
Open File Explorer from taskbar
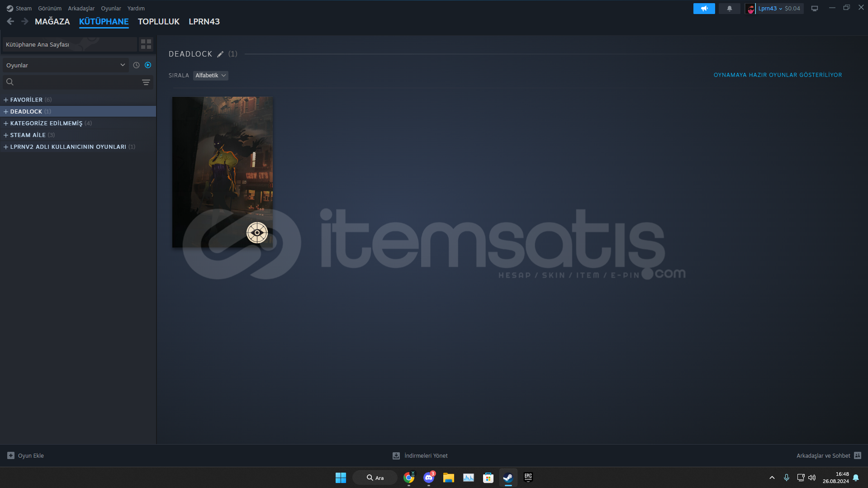point(448,478)
